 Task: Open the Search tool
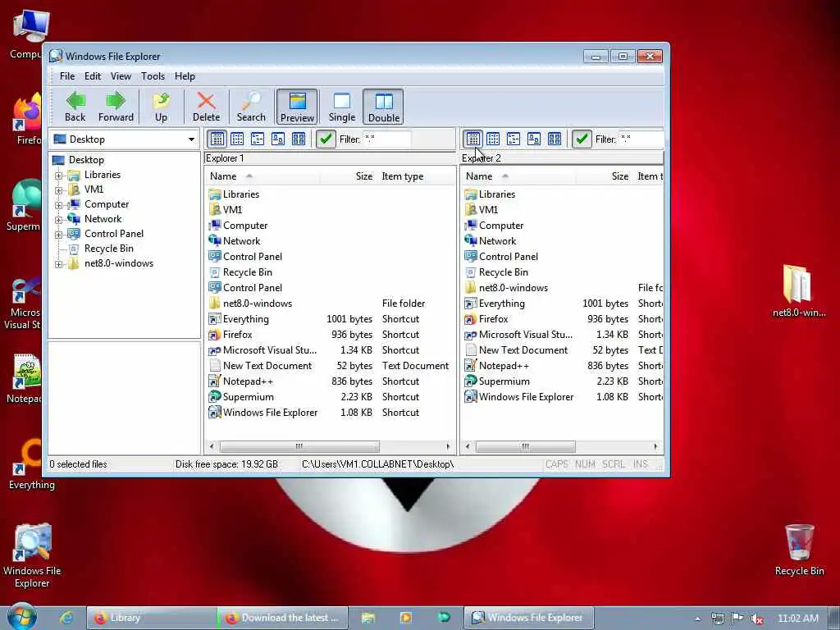point(251,107)
